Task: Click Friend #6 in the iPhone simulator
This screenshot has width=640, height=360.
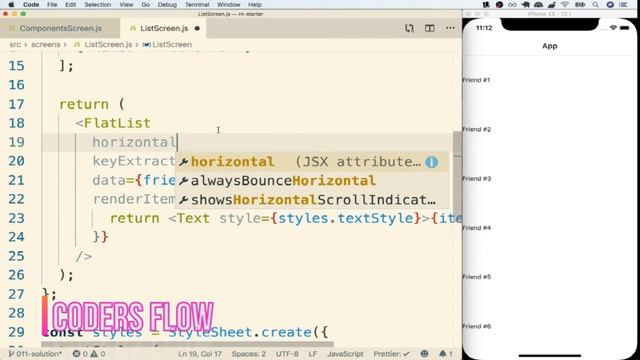Action: (476, 326)
